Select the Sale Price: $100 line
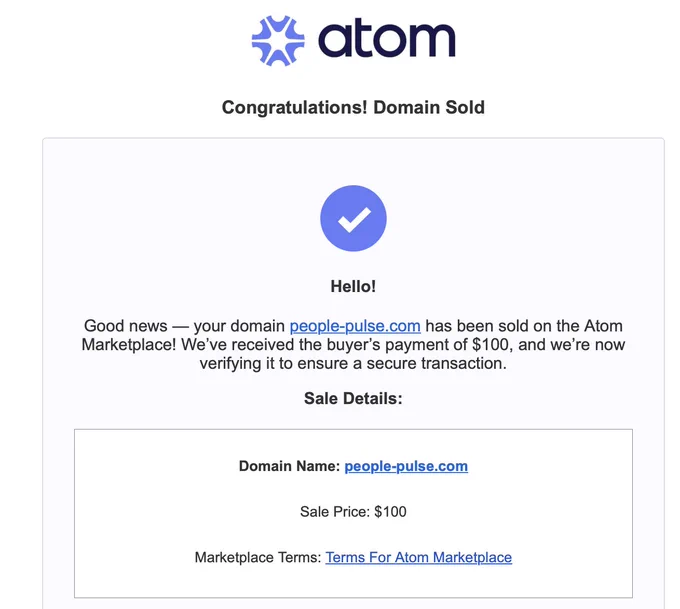Viewport: 680px width, 609px height. coord(353,511)
